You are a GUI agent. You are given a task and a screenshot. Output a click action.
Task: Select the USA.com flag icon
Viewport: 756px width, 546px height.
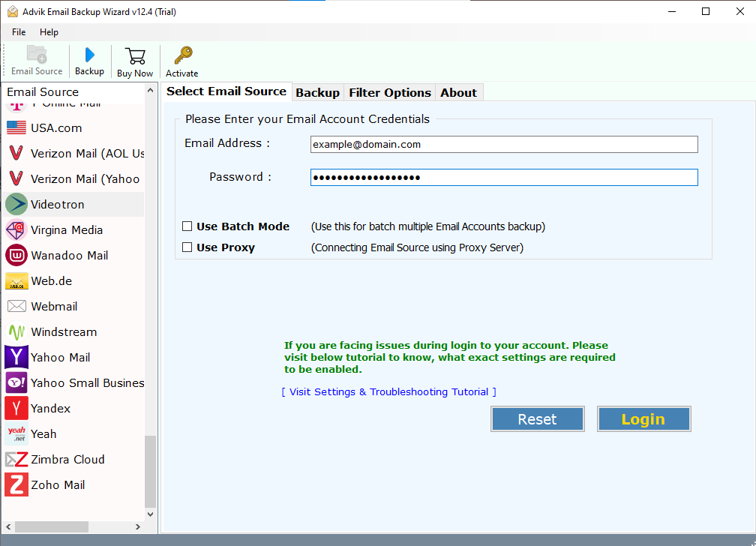point(16,127)
